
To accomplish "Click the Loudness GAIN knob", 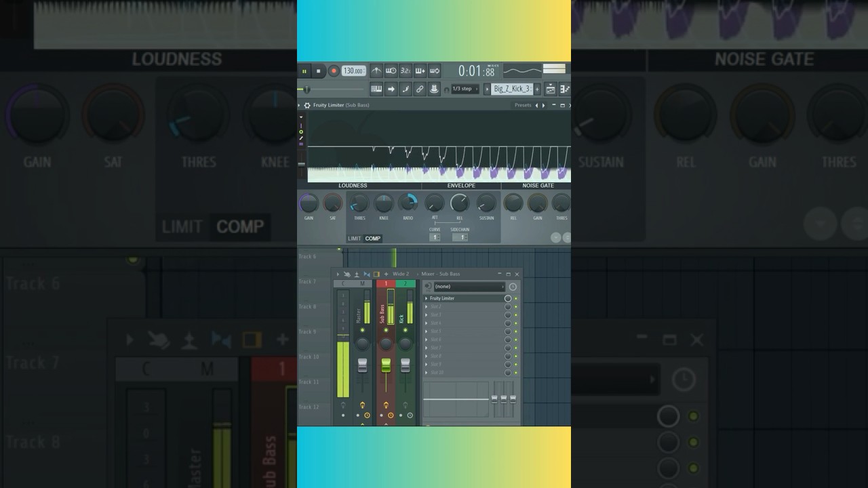I will click(x=309, y=203).
